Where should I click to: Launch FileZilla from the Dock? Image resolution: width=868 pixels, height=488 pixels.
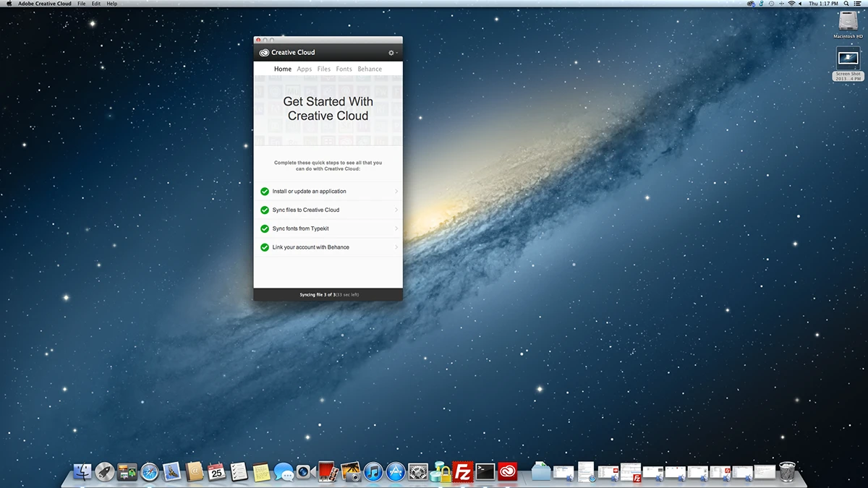coord(462,472)
